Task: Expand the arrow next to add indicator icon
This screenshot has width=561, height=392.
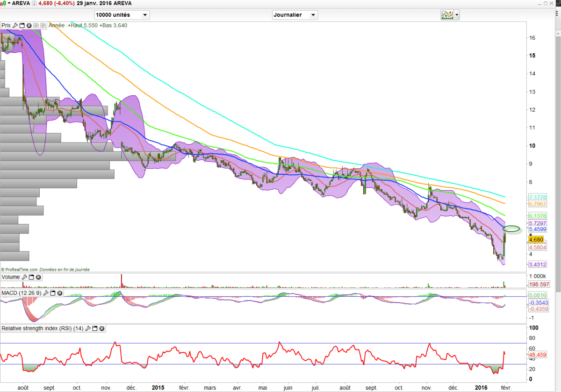Action: point(457,15)
